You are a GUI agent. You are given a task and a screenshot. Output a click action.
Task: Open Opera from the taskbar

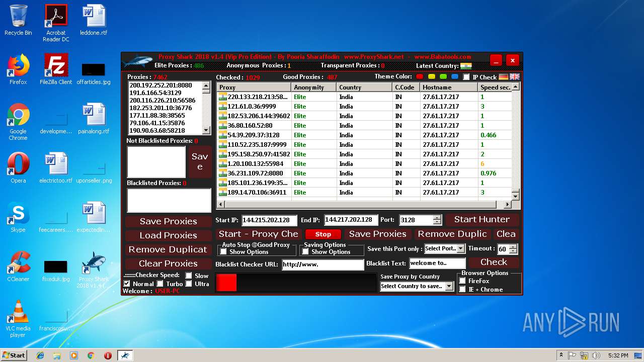tap(108, 355)
